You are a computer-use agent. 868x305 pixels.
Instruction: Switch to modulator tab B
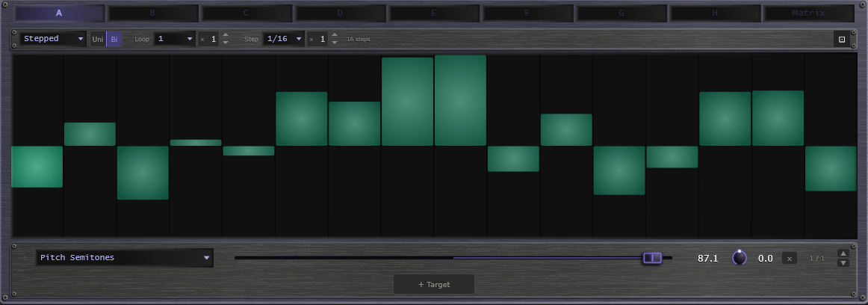[153, 13]
